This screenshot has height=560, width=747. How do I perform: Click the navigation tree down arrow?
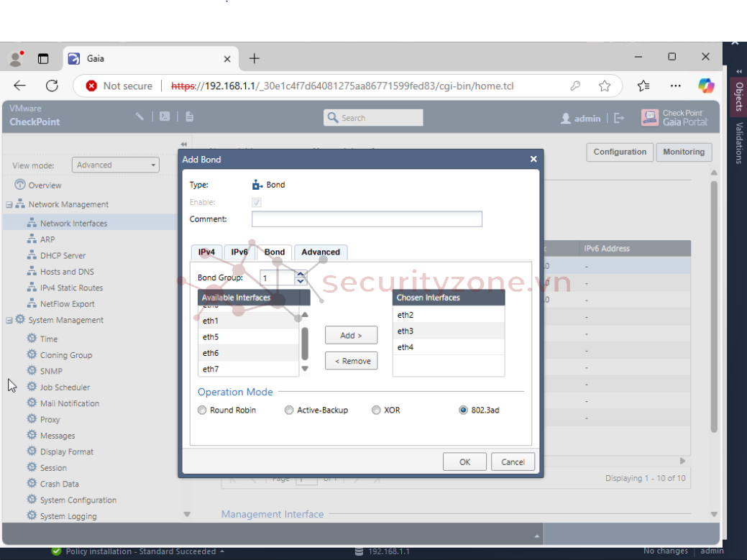pos(187,514)
